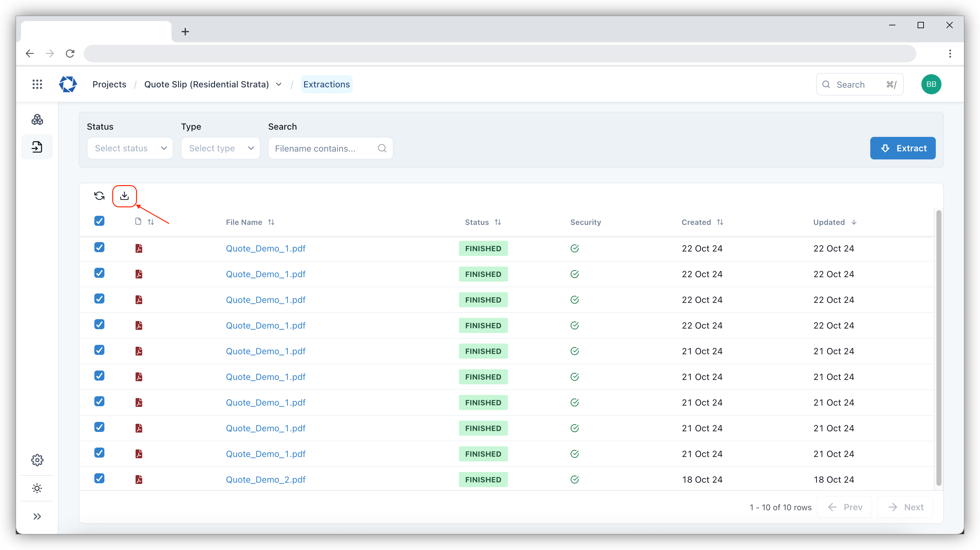Click the blue Extract button
980x550 pixels.
pos(902,148)
